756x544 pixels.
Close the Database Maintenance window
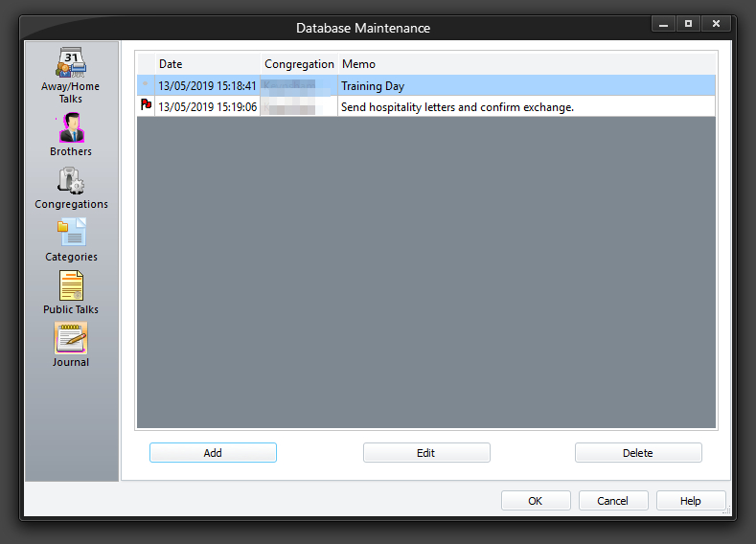click(x=716, y=24)
